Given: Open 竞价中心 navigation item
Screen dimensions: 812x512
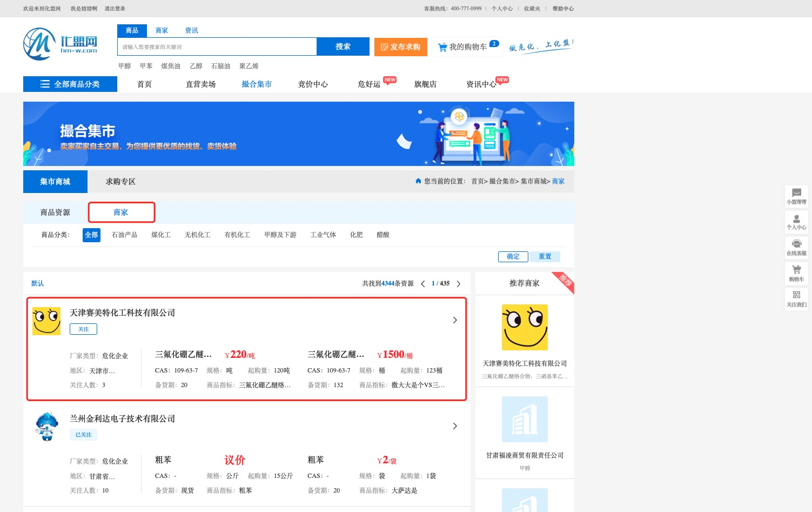Looking at the screenshot, I should (x=313, y=84).
